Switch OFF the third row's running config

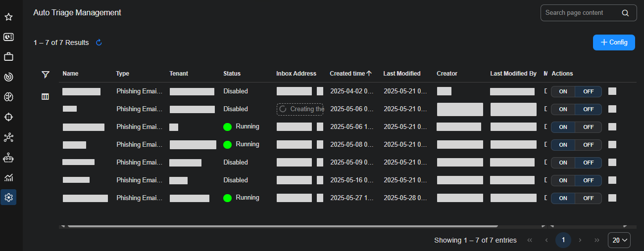pyautogui.click(x=588, y=127)
